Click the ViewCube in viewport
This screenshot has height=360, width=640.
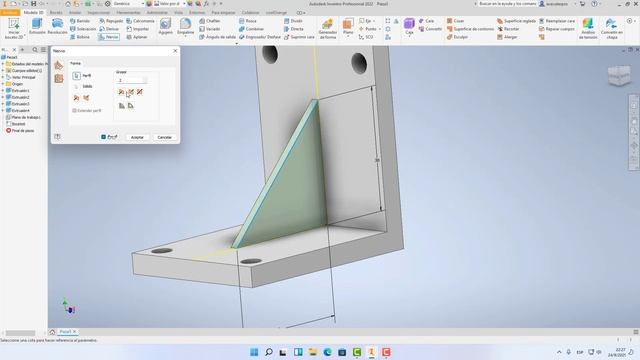point(619,76)
